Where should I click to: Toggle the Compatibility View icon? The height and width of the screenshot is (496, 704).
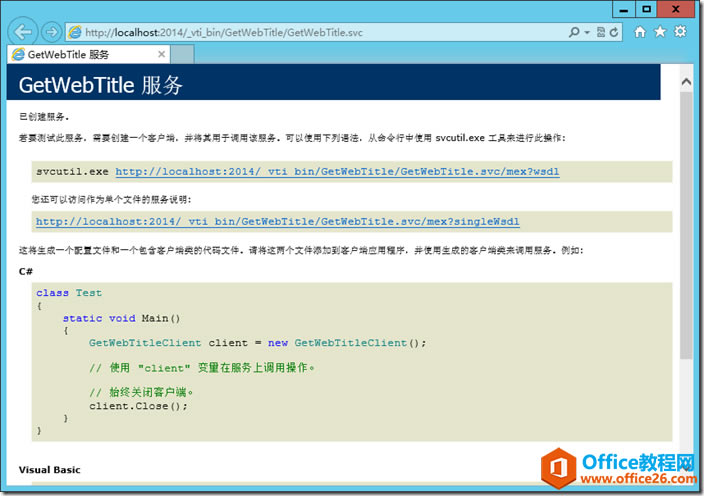click(x=601, y=32)
